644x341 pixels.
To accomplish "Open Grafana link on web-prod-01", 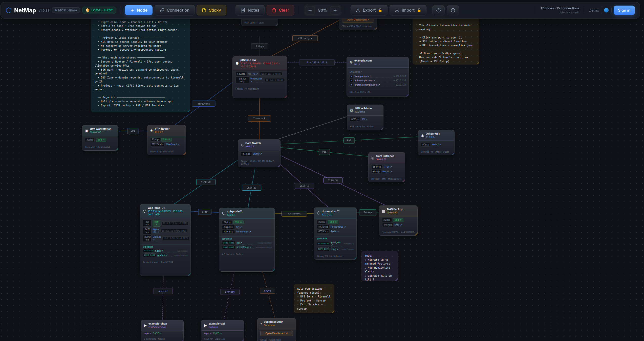I will click(x=157, y=238).
